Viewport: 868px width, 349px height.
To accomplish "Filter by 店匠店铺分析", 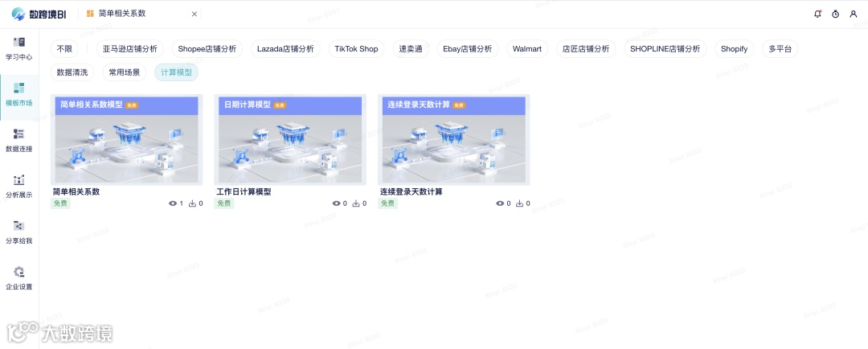I will pos(586,49).
